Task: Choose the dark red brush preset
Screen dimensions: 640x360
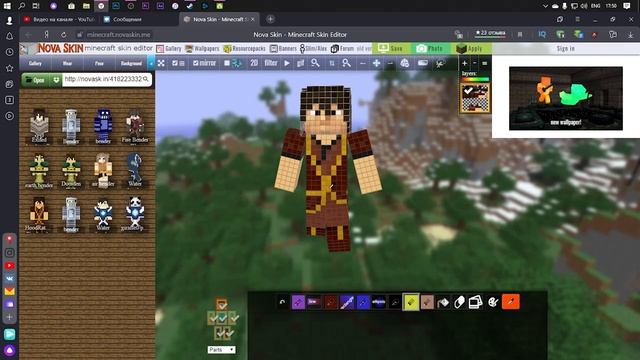Action: click(330, 302)
